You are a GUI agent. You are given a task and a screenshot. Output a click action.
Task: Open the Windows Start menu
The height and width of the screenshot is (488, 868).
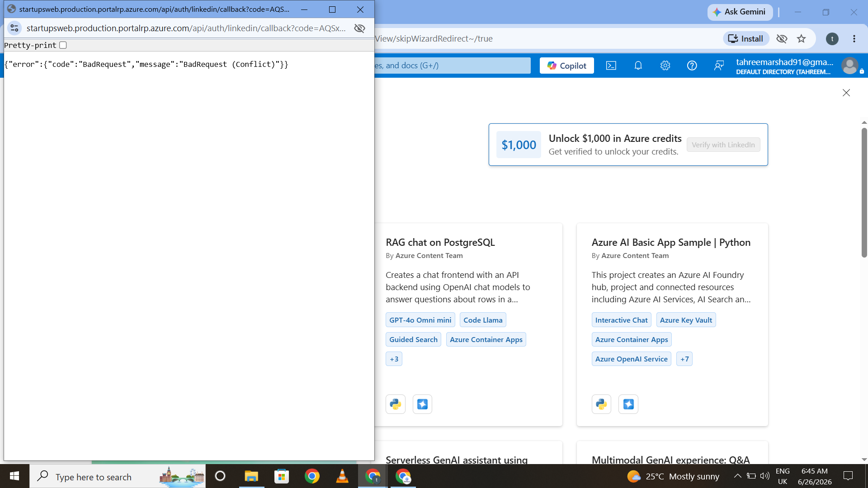(14, 476)
